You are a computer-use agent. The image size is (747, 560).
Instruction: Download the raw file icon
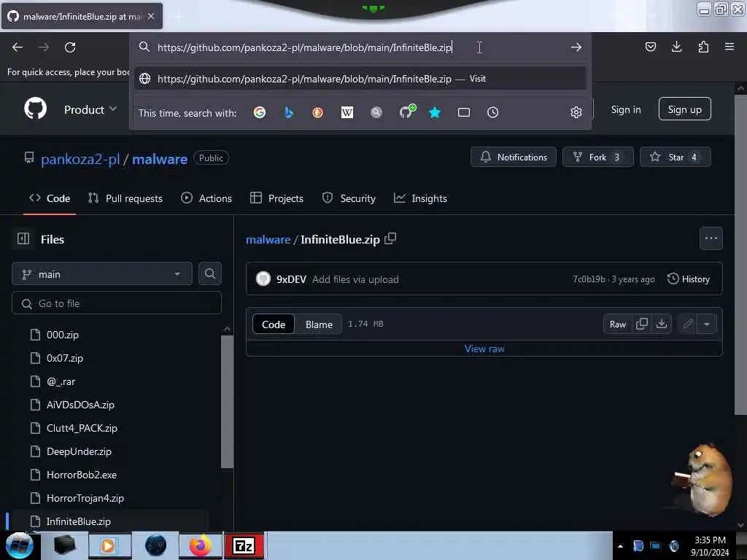click(661, 324)
